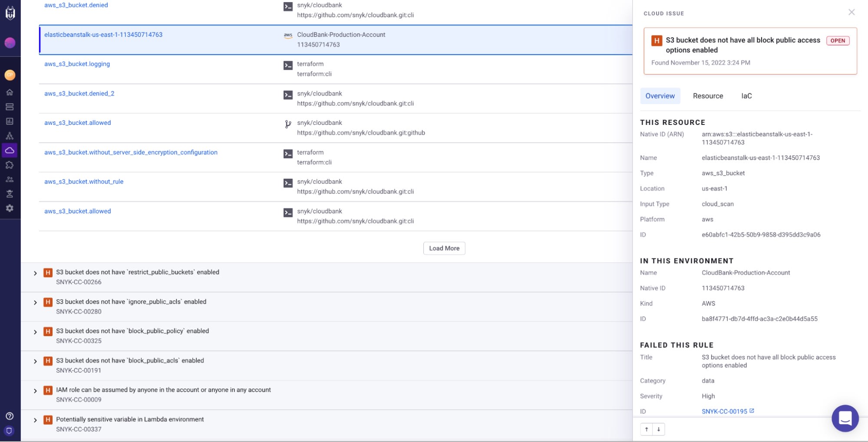This screenshot has height=442, width=868.
Task: Open rule link SNYK-CC-00195
Action: [x=728, y=411]
